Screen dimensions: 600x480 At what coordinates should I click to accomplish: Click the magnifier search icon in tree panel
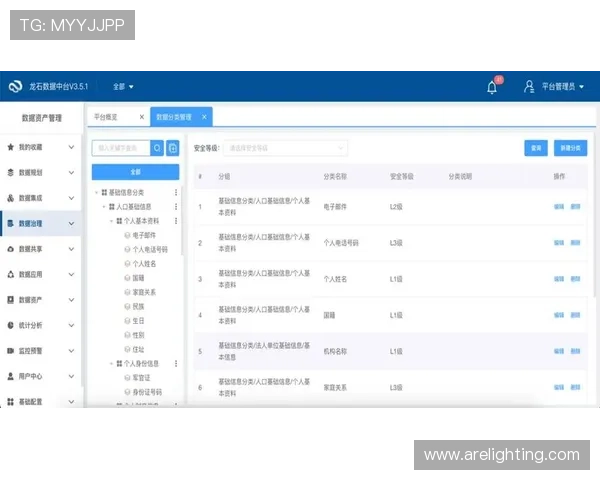click(157, 148)
